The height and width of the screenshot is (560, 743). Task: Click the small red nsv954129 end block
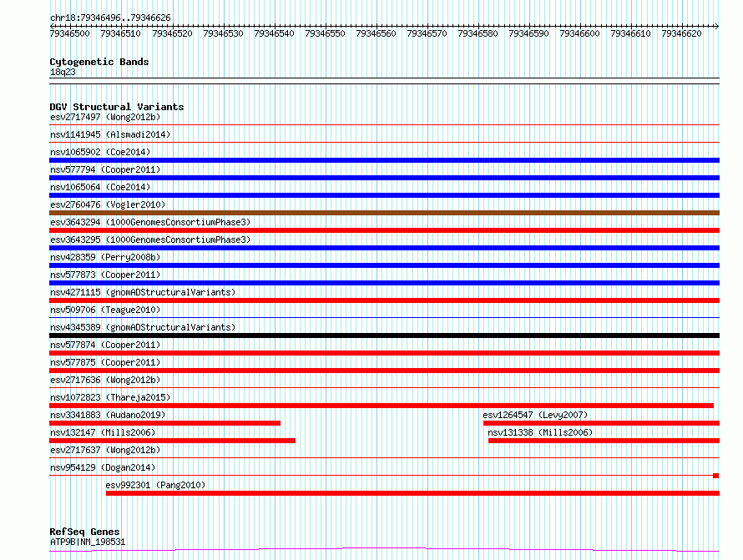(x=716, y=476)
